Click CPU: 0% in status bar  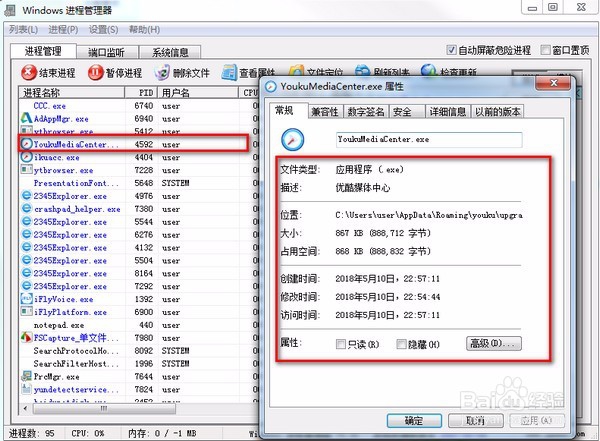click(88, 433)
